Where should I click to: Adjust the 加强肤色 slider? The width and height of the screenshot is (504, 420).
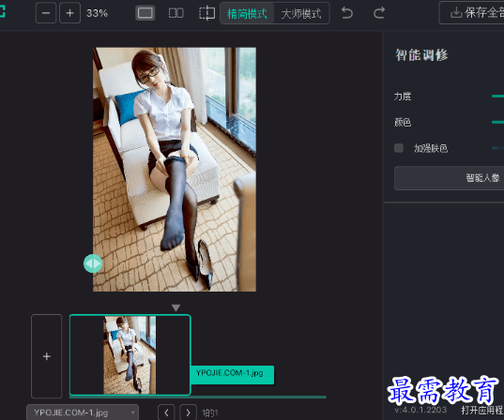[x=497, y=148]
